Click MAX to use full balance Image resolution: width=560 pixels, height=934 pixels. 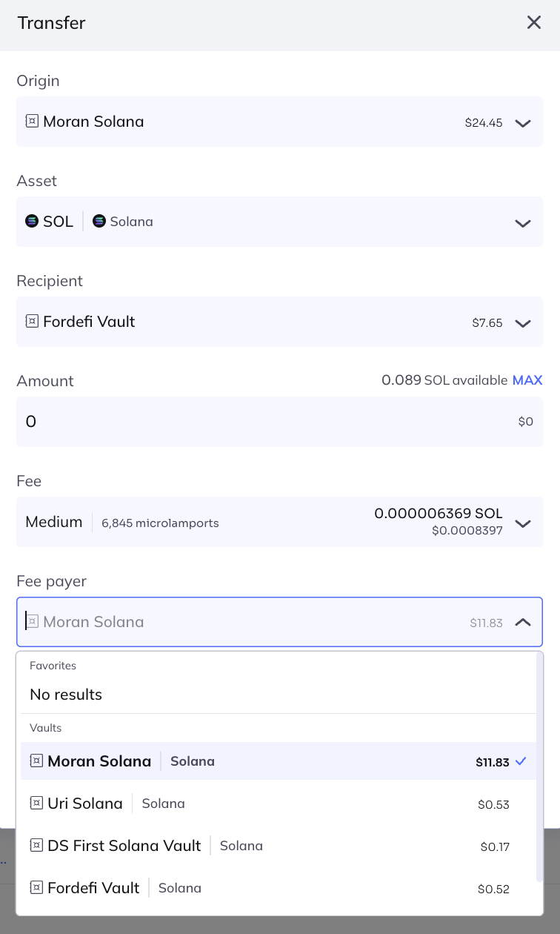point(527,380)
